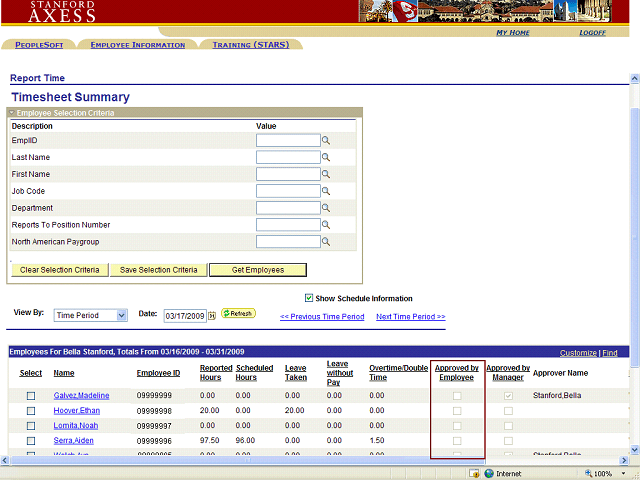Click the Refresh button
The height and width of the screenshot is (480, 640).
(238, 314)
